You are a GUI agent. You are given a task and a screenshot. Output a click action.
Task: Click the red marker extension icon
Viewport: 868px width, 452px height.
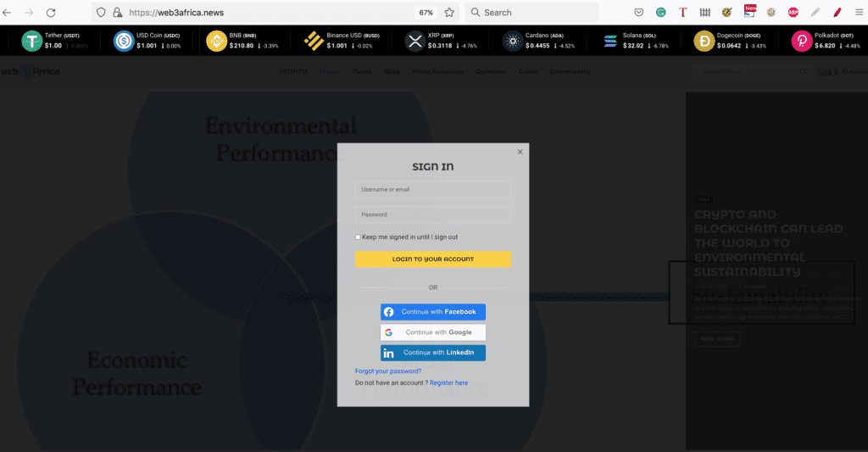837,12
